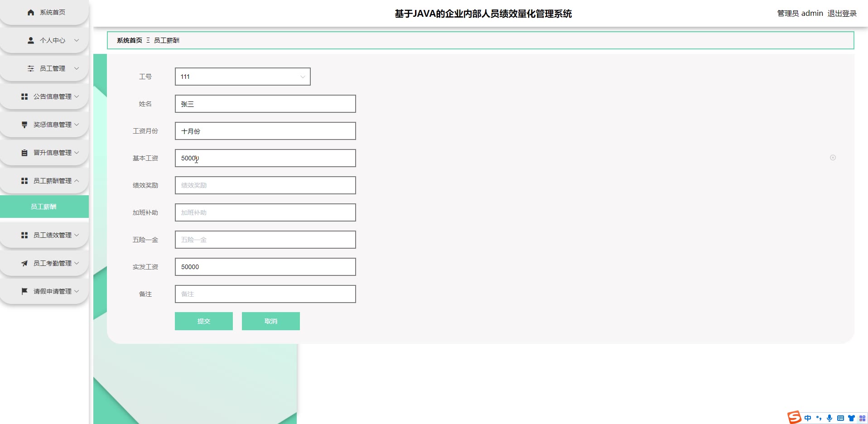This screenshot has width=868, height=424.
Task: Expand 公告信息管理 submenu chevron
Action: [x=77, y=96]
